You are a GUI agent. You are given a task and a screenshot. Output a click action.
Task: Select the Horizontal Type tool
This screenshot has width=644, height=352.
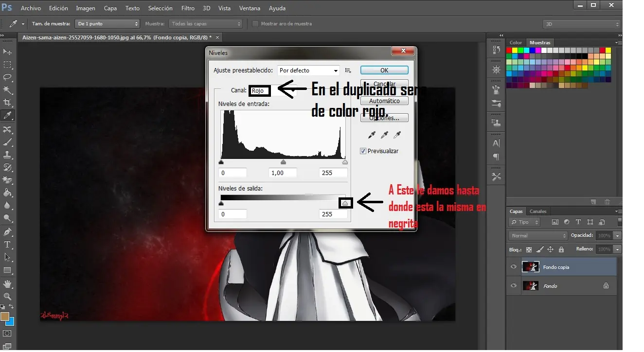[x=8, y=245]
